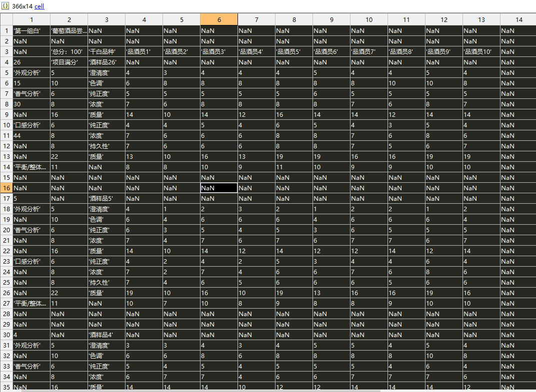Click the cell array type icon
Screen dimensions: 536x392
(x=5, y=6)
